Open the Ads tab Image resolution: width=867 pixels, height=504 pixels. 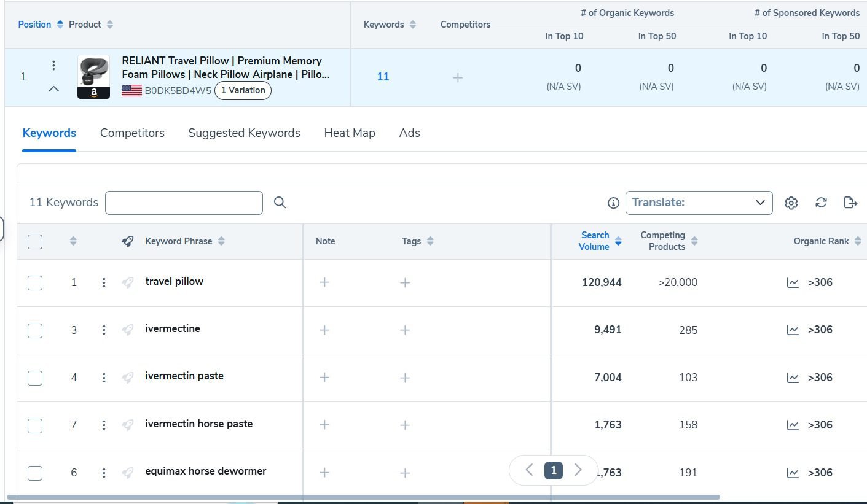(409, 133)
